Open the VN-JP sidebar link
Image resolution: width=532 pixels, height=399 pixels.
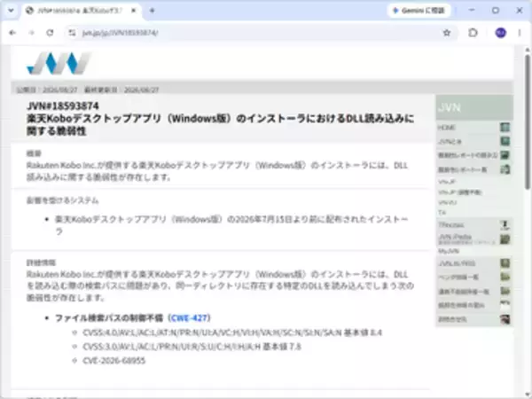[447, 182]
